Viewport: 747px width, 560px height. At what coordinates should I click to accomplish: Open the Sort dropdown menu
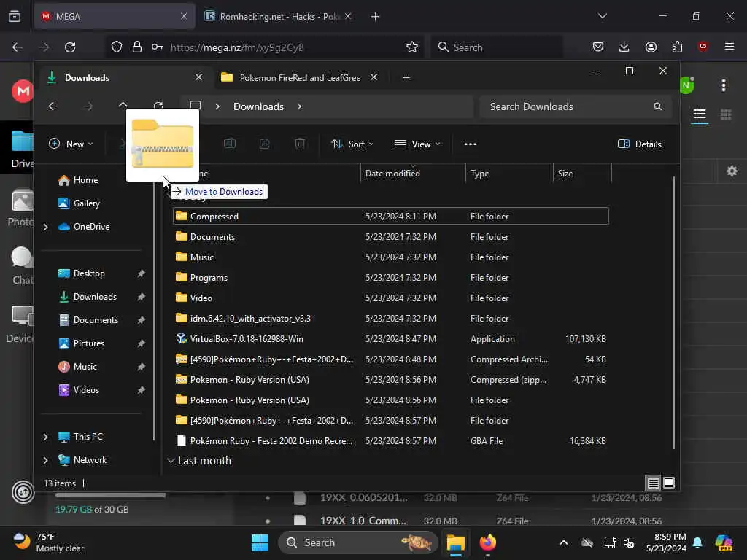[x=352, y=144]
